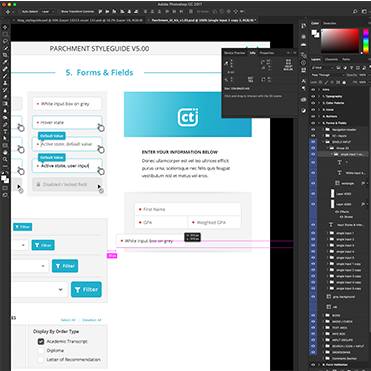Viewport: 371px width, 371px height.
Task: Hide the Typography layer group
Action: [313, 96]
